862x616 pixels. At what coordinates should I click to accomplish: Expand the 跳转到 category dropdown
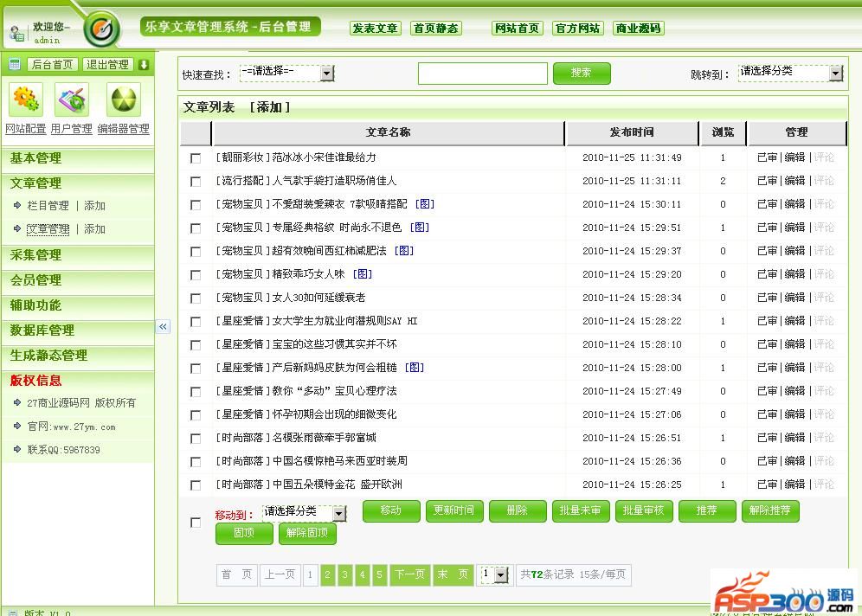835,74
